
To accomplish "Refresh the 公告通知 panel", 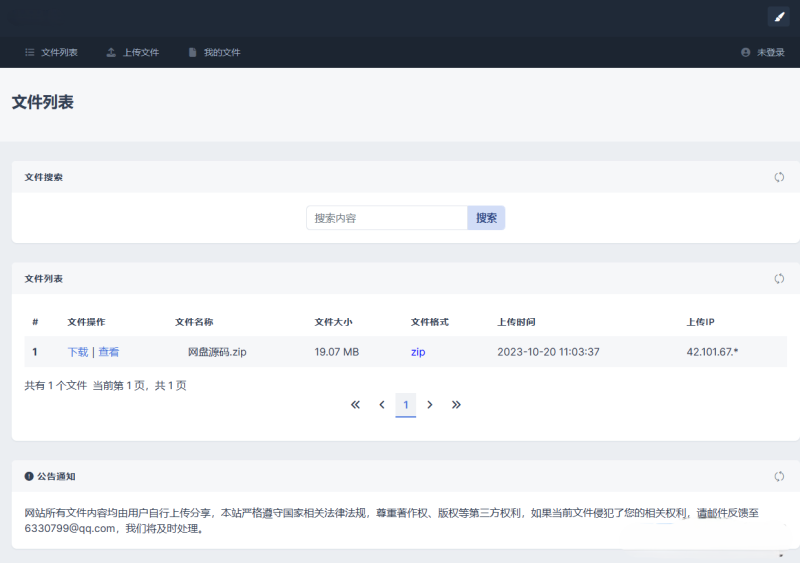I will click(x=779, y=476).
